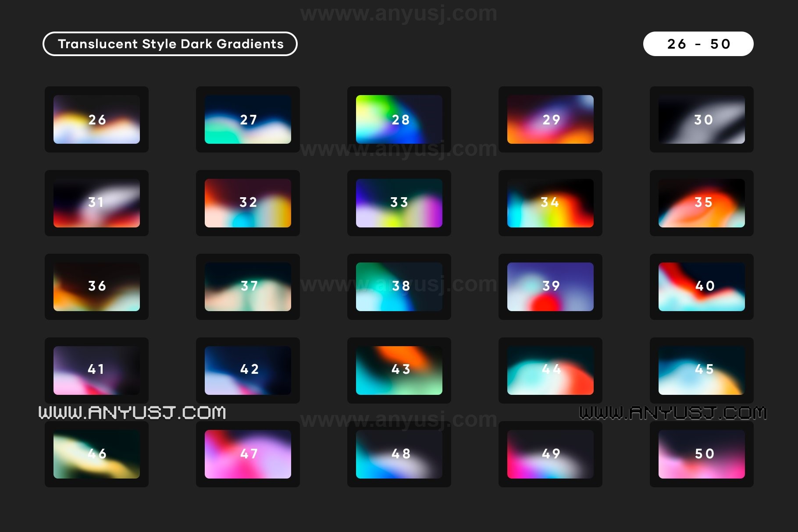Pick gradient card 36
The image size is (798, 532).
coord(96,287)
